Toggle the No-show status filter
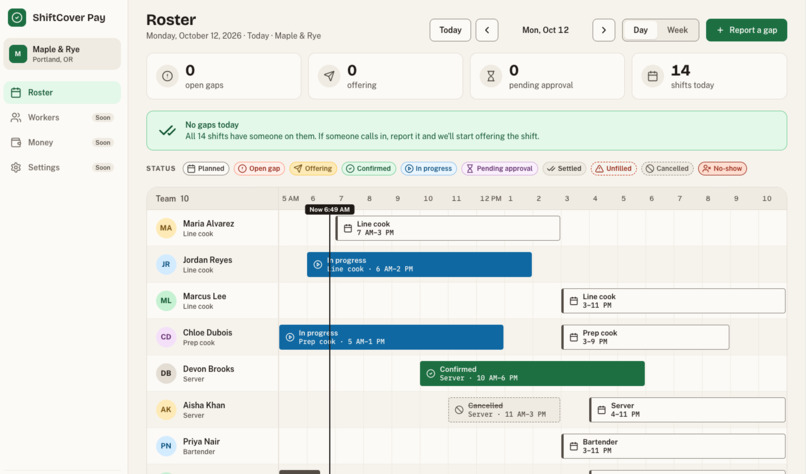 tap(722, 169)
